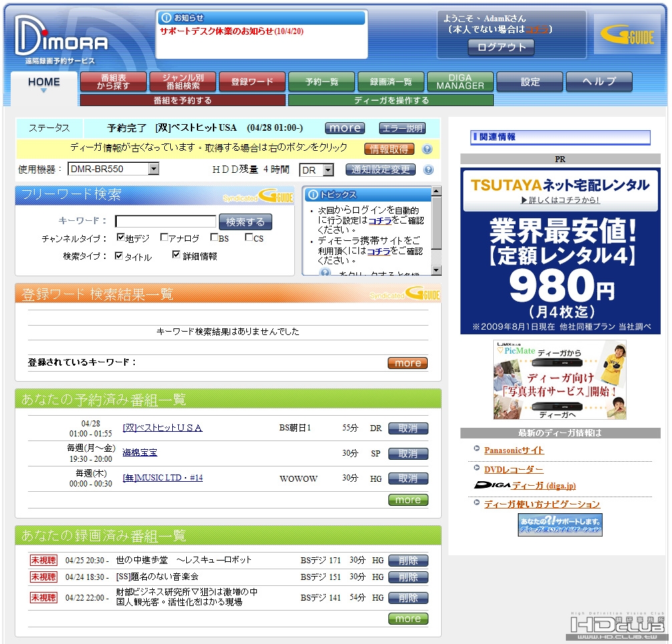This screenshot has height=644, width=672.
Task: Open the 設定 tab
Action: coord(530,81)
